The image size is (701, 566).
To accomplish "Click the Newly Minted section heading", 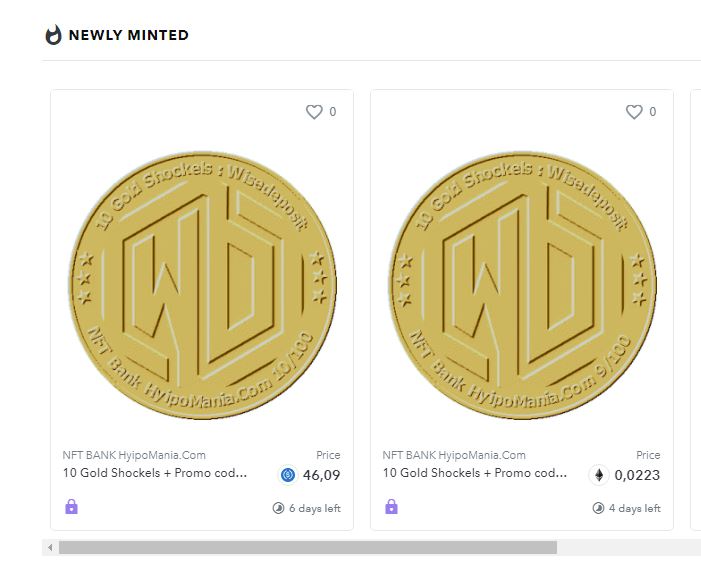I will point(128,35).
